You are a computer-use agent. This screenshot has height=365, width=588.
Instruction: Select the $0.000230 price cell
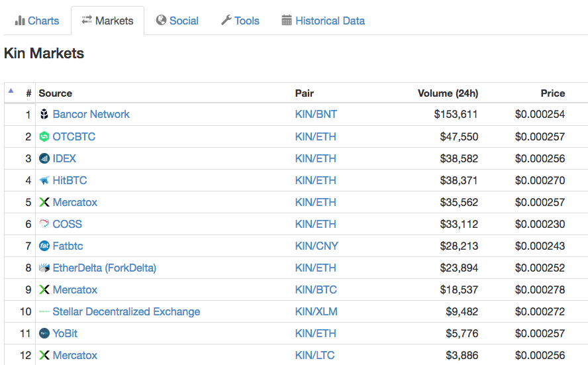pos(540,224)
